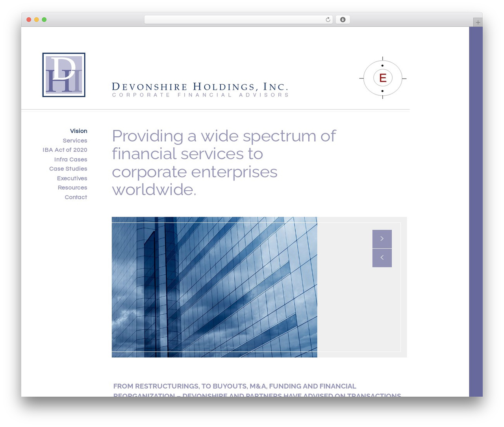Click the 'From restructurings, to buyouts' paragraph
This screenshot has width=504, height=427.
258,390
